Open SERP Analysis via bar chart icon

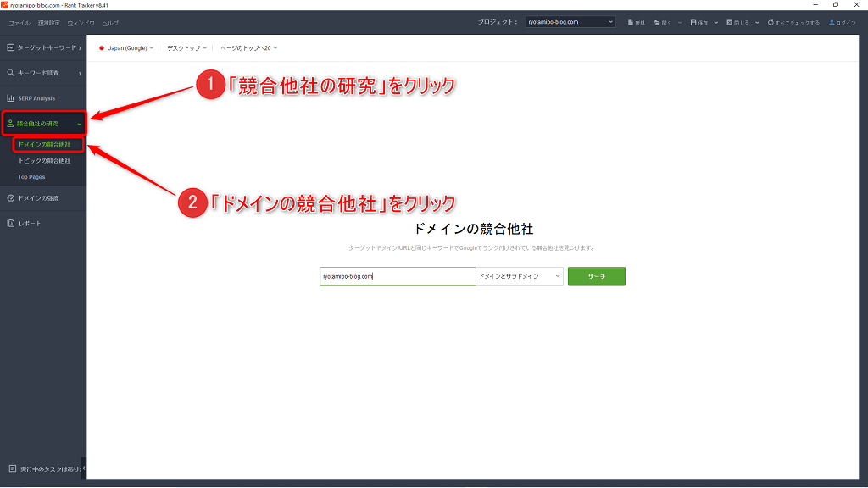click(x=10, y=98)
